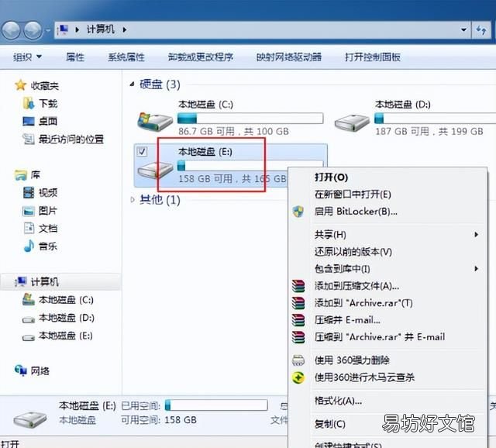The image size is (496, 448).
Task: Click the 其他 (1) group header
Action: pyautogui.click(x=160, y=200)
